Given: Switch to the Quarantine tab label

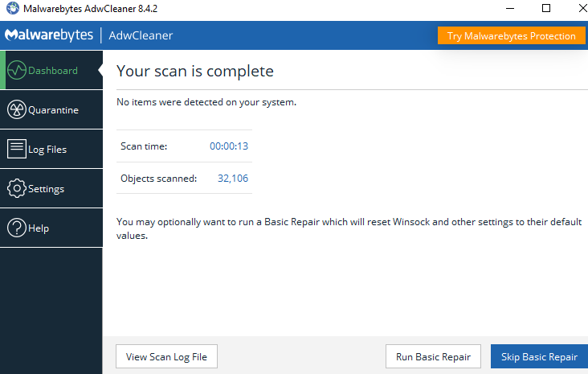Looking at the screenshot, I should (x=53, y=110).
